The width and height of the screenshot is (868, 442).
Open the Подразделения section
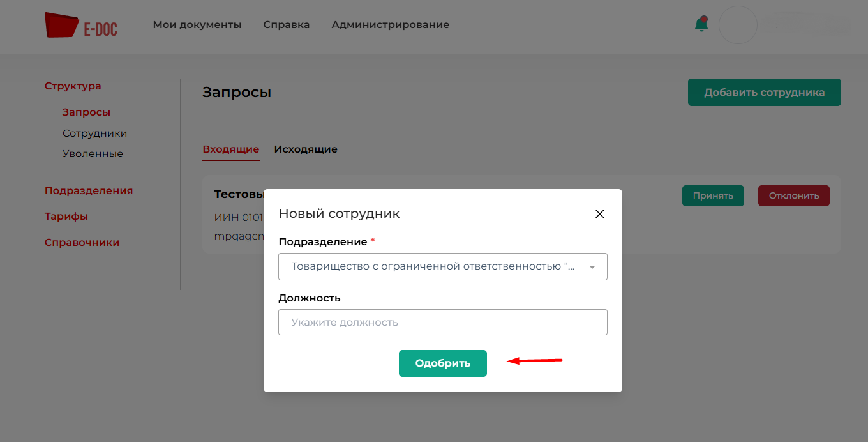point(89,191)
